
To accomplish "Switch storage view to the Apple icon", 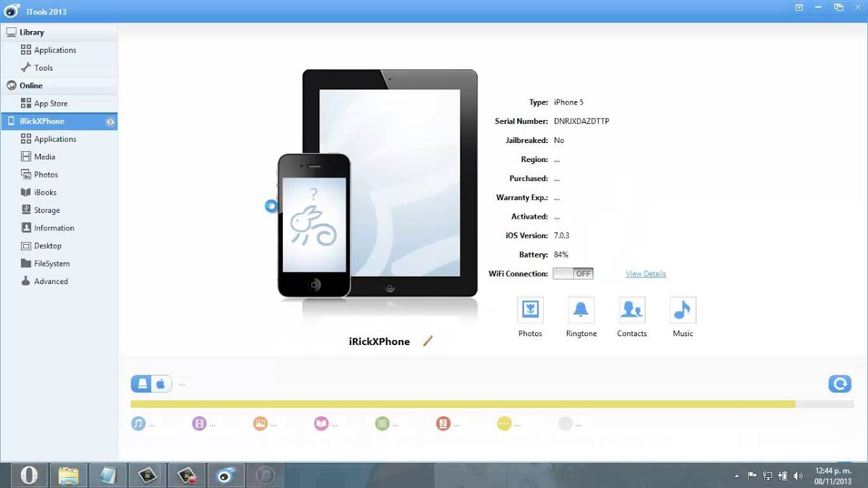I will click(x=161, y=384).
